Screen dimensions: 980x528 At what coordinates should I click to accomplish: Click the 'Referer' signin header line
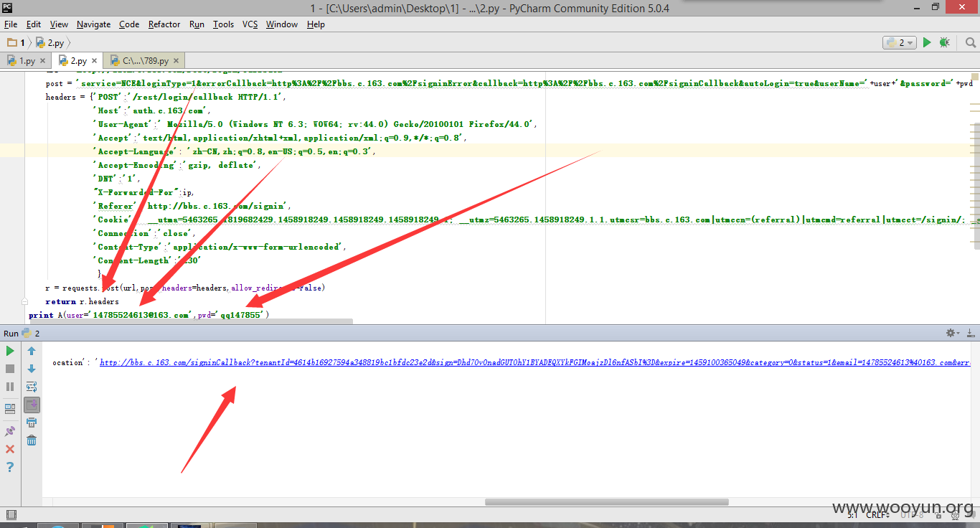tap(192, 206)
